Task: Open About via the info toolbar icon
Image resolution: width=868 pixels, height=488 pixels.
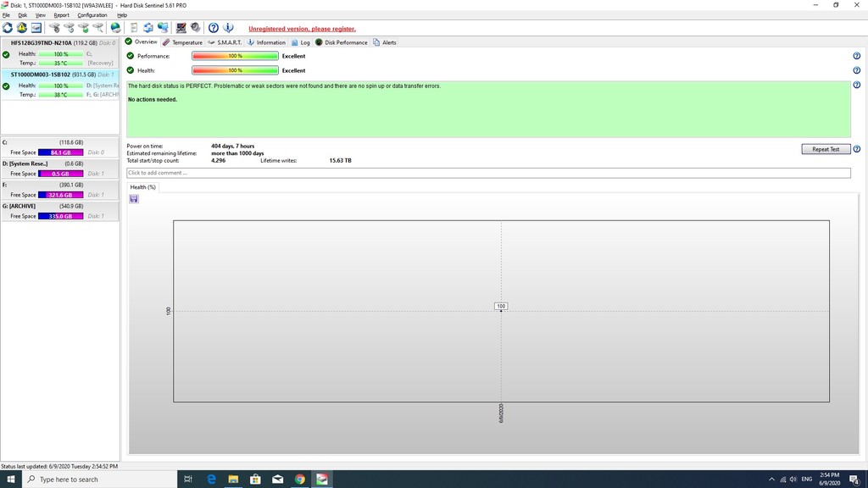Action: point(228,28)
